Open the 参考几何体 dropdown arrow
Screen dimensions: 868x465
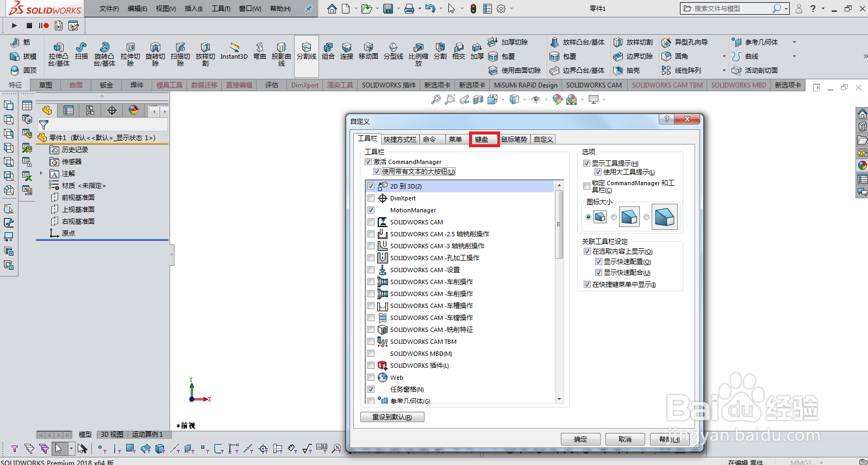[x=794, y=42]
